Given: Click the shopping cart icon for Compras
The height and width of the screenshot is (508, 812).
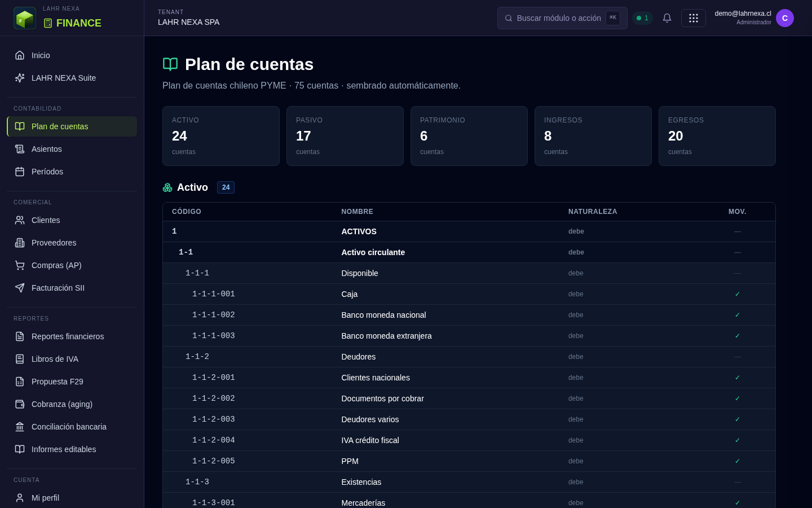Looking at the screenshot, I should (20, 265).
